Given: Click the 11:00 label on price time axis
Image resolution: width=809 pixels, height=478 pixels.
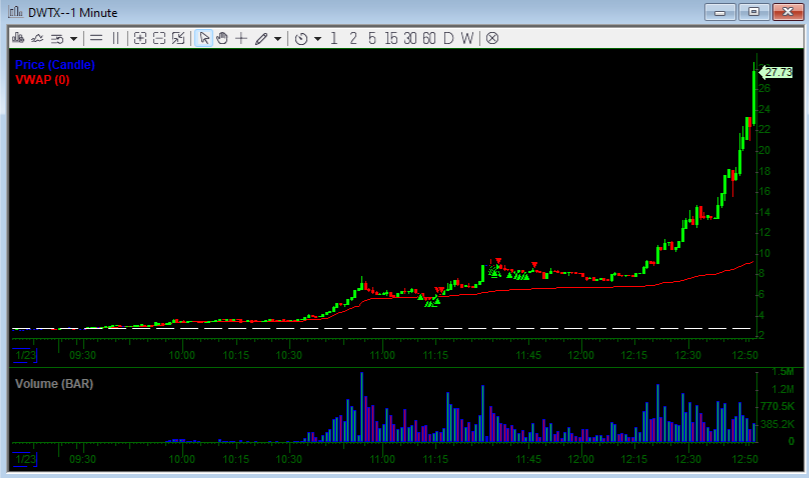Looking at the screenshot, I should 382,355.
